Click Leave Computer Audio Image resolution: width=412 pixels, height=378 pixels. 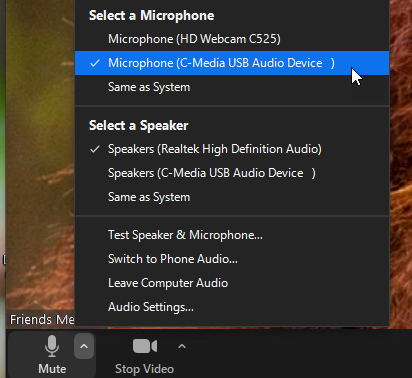point(232,283)
